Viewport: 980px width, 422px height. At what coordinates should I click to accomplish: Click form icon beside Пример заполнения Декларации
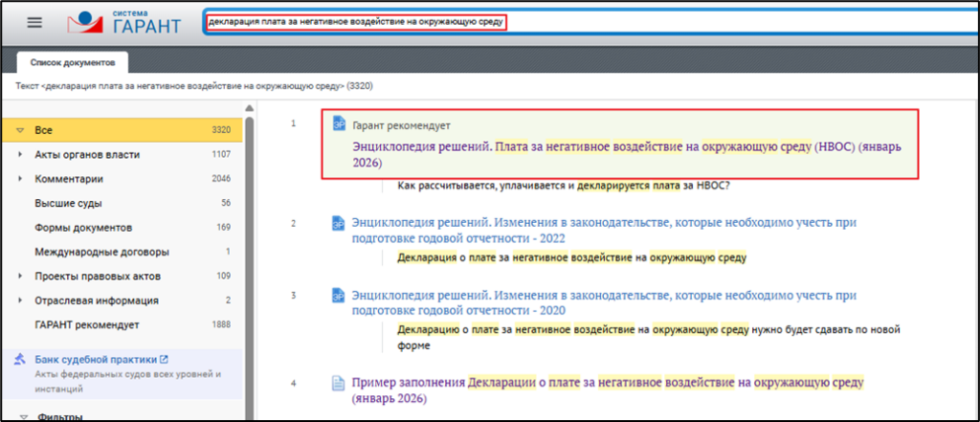[338, 383]
